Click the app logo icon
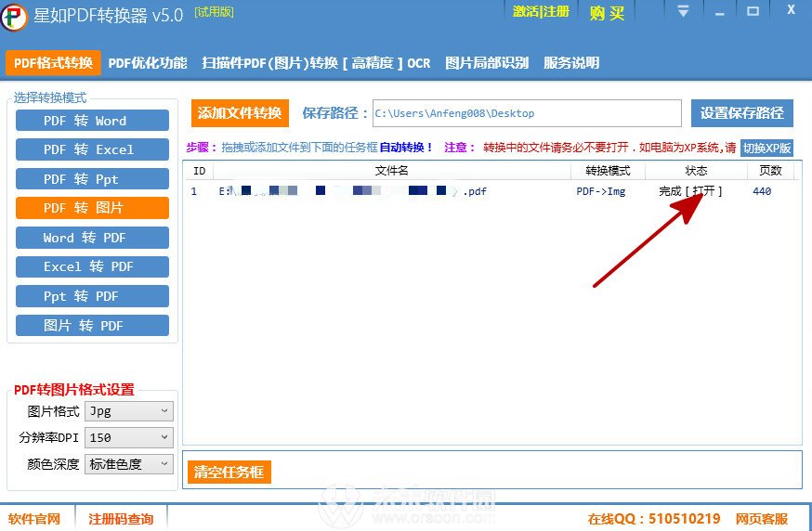The height and width of the screenshot is (531, 812). [x=14, y=17]
